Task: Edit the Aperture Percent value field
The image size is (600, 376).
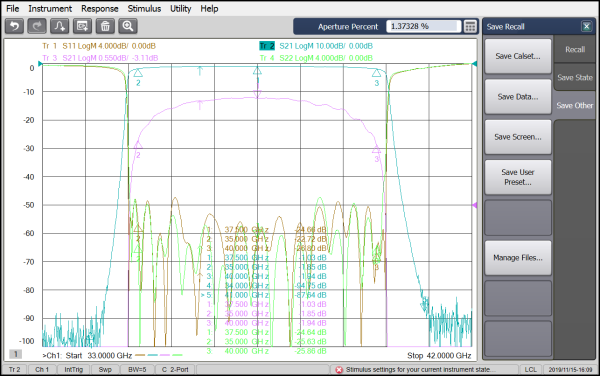Action: tap(423, 26)
